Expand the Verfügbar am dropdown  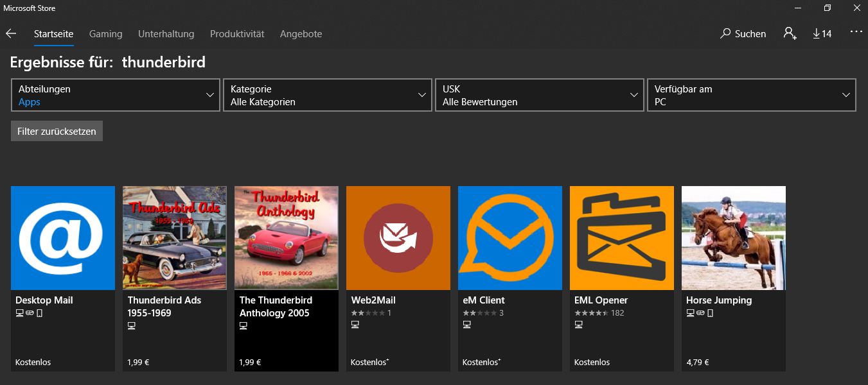point(752,95)
